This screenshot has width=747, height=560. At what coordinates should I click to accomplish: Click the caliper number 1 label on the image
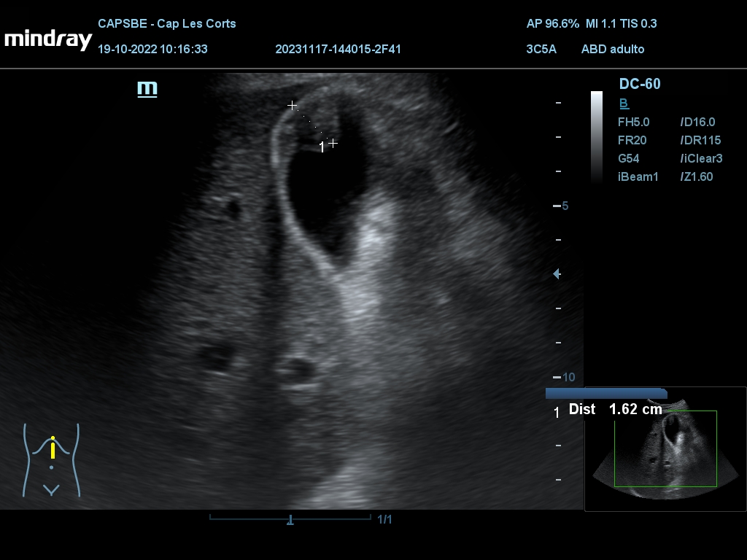[x=322, y=148]
